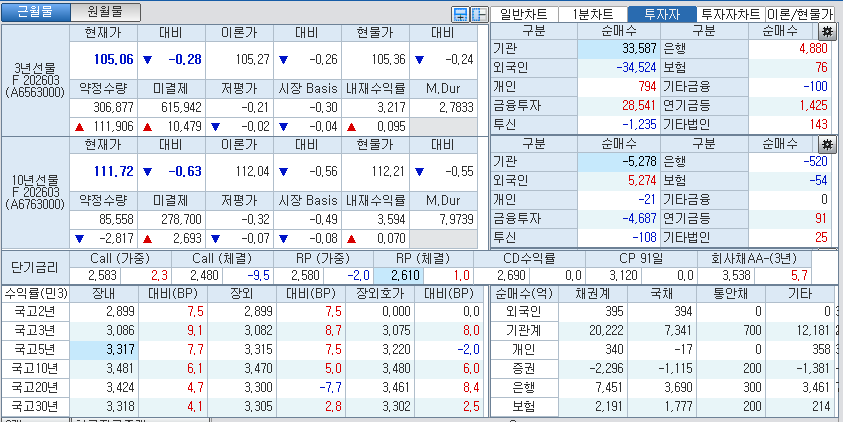Open the 1분차트 tab
Image resolution: width=843 pixels, height=422 pixels.
(x=593, y=15)
